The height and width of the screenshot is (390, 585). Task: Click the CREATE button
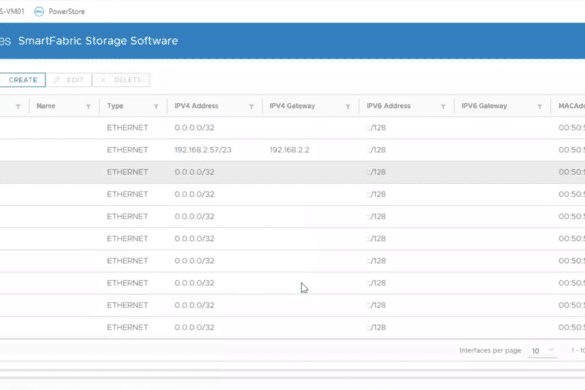22,80
